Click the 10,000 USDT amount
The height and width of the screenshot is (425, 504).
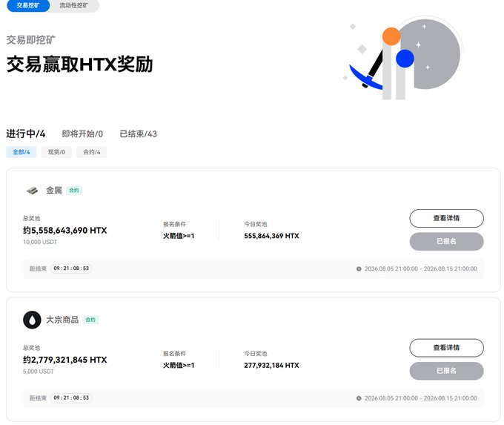[x=40, y=242]
